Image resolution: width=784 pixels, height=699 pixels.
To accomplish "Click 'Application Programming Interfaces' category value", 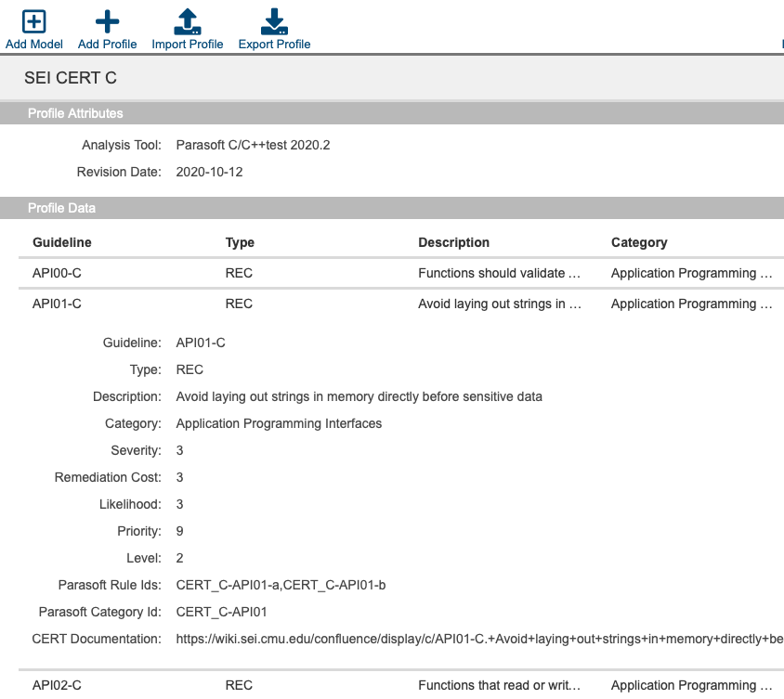I will pos(279,423).
